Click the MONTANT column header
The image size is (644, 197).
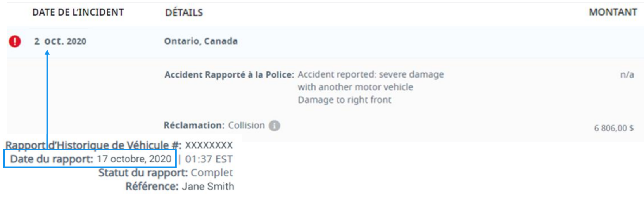613,12
